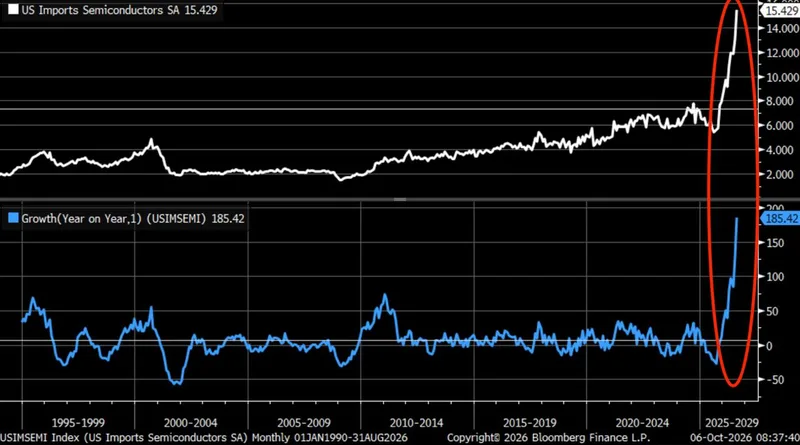This screenshot has height=445, width=800.
Task: Click the 50 growth axis label
Action: [x=772, y=311]
